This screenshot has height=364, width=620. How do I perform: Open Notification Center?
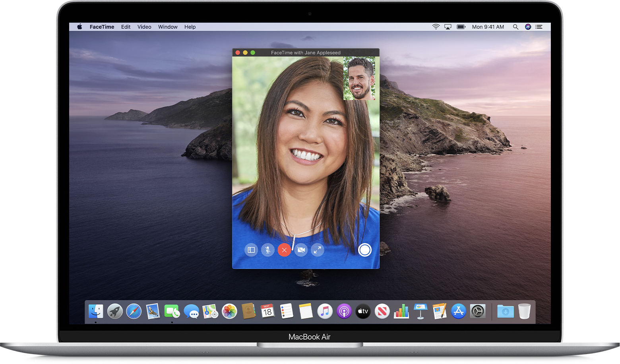click(539, 27)
